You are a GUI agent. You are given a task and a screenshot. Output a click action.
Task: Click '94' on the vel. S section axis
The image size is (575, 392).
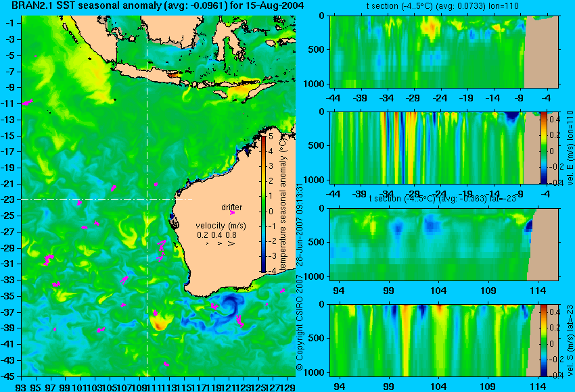tap(339, 387)
